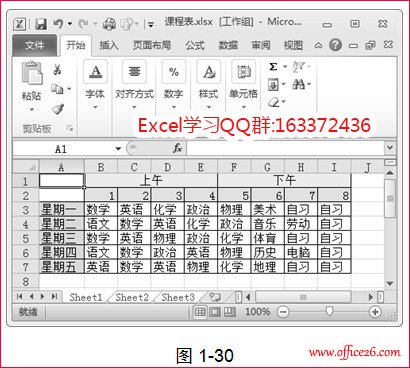Viewport: 410px width, 368px height.
Task: Click the Copy icon
Action: pos(57,89)
